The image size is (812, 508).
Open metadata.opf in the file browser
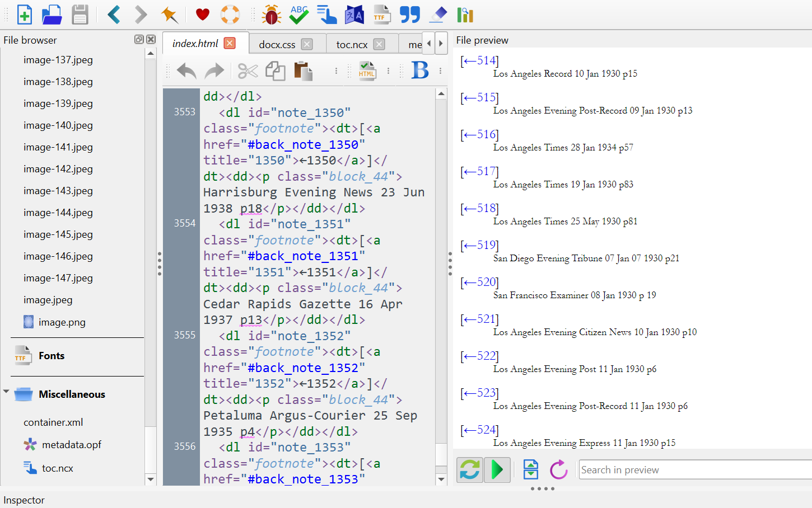[71, 445]
